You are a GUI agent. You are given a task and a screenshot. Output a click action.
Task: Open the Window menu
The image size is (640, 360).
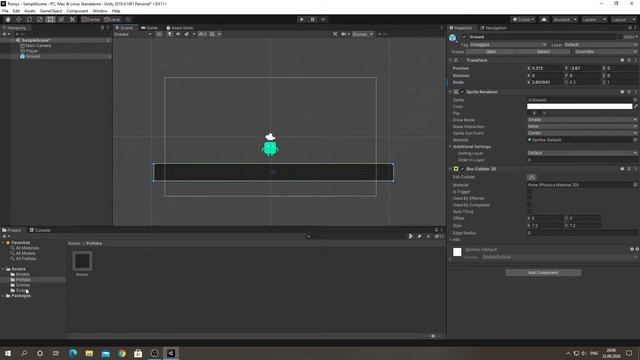click(x=100, y=11)
